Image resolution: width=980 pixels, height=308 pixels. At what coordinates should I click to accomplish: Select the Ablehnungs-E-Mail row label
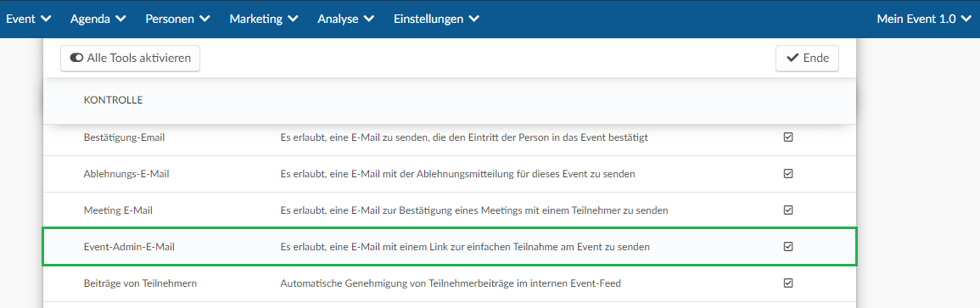pos(126,174)
